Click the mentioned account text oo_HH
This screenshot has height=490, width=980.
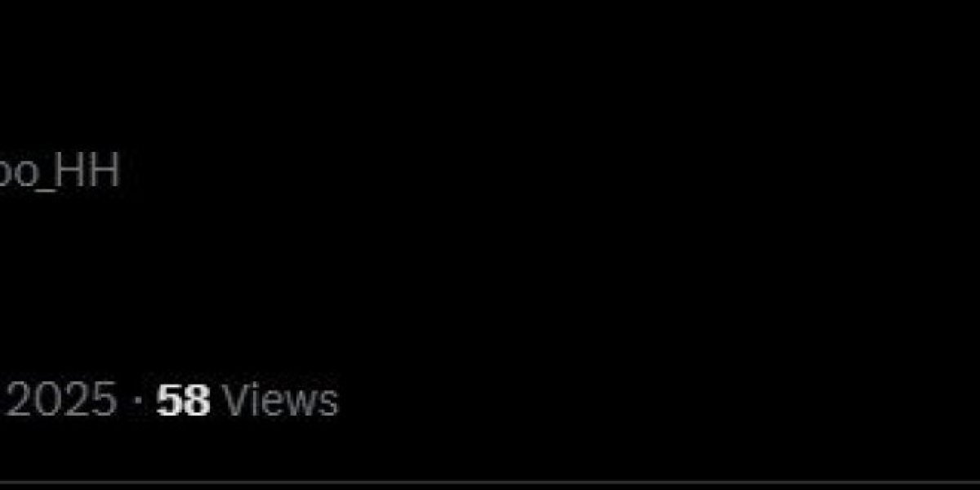tap(59, 172)
